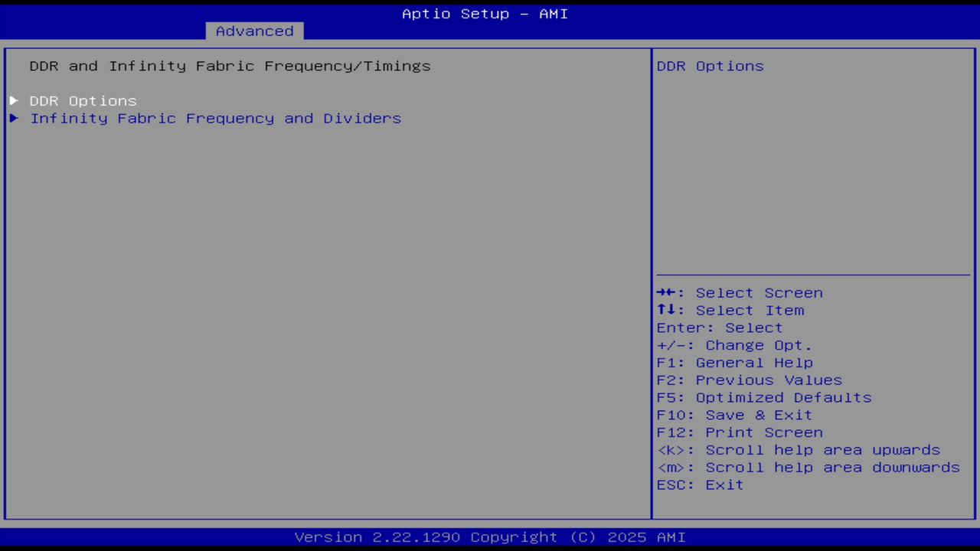The image size is (980, 551).
Task: Click the Scroll help area downwards hint
Action: coord(807,467)
